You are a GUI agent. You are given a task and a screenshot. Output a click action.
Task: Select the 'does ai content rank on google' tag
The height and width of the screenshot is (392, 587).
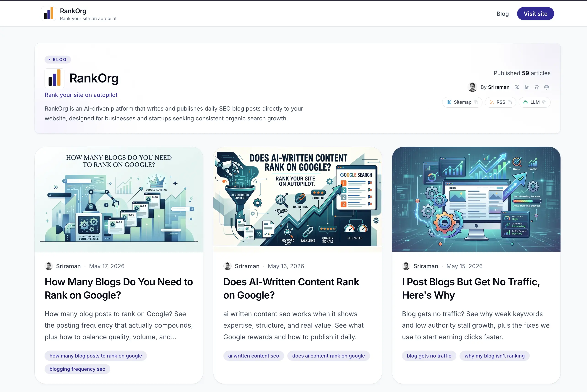click(328, 356)
